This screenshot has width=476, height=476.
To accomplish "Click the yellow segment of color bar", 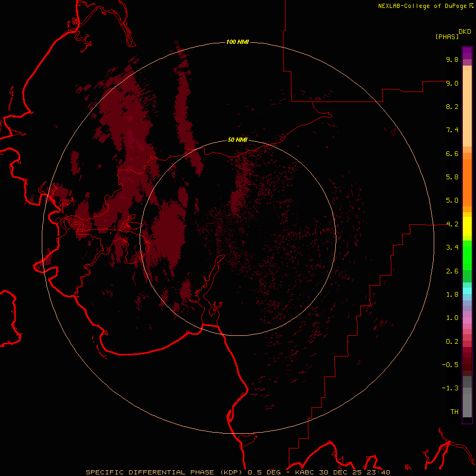I will [467, 226].
